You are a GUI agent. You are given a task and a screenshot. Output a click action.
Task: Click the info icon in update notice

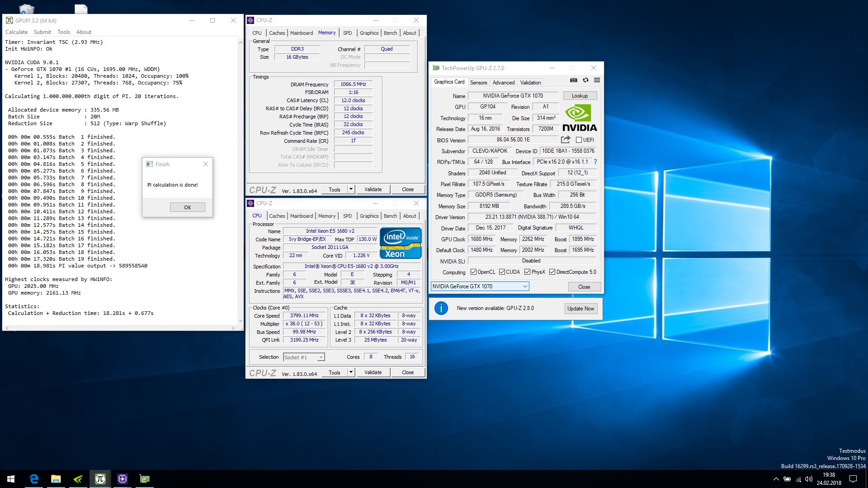(x=441, y=308)
